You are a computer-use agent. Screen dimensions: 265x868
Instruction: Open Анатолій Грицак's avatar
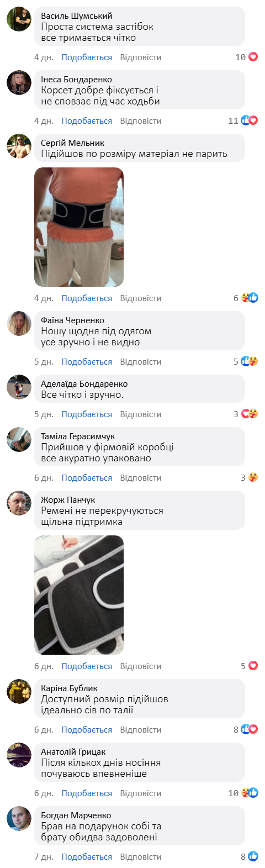(19, 755)
